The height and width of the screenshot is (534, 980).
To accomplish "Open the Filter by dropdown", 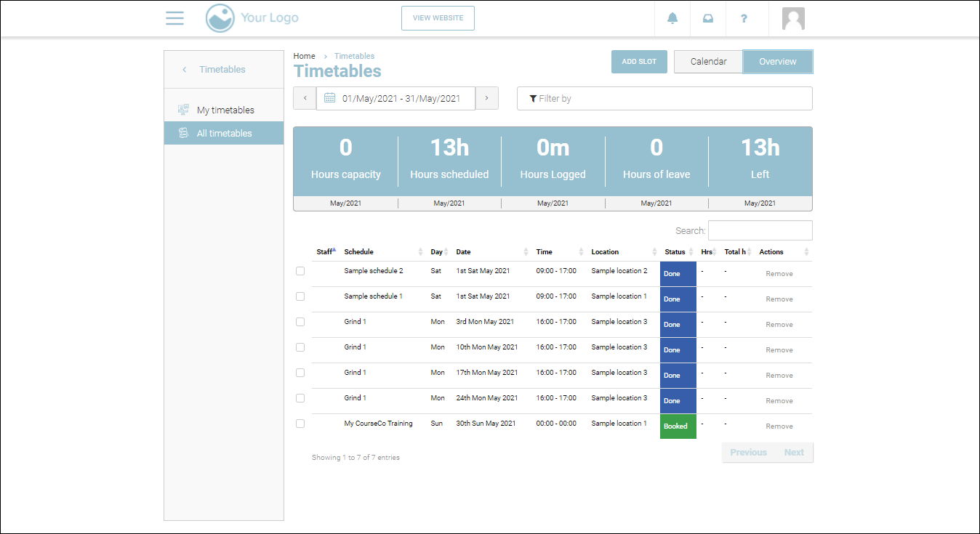I will 664,98.
